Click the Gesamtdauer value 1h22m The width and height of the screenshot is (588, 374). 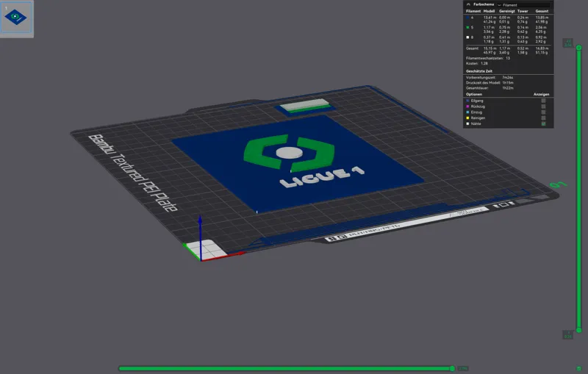[508, 88]
